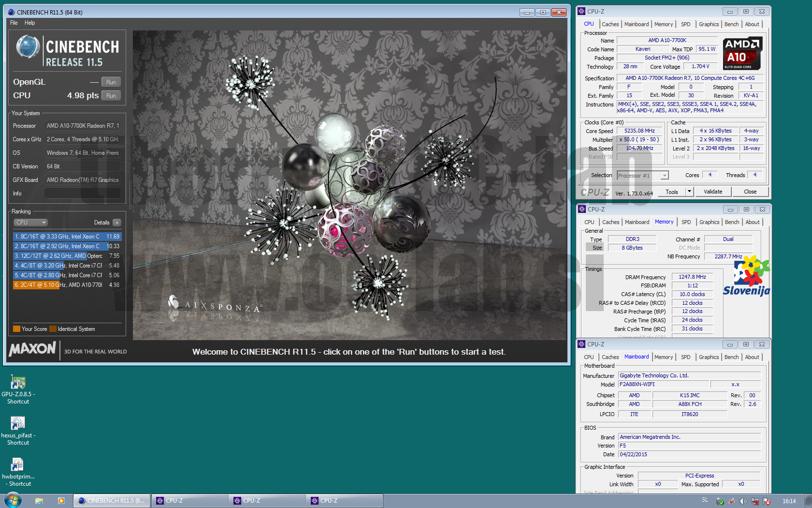The width and height of the screenshot is (812, 508).
Task: Select ranking row 3 AMD Opteron 7.95
Action: coord(67,256)
